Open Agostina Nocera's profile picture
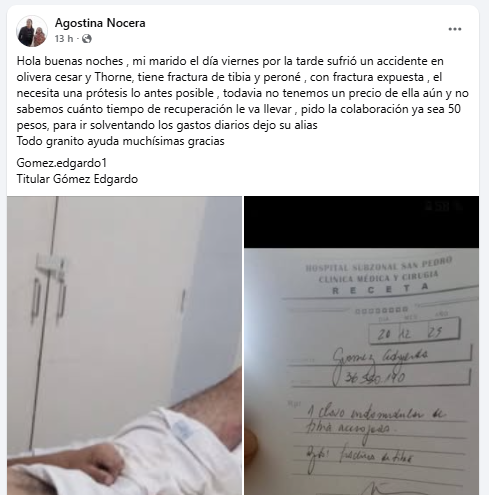The image size is (489, 495). pos(32,31)
